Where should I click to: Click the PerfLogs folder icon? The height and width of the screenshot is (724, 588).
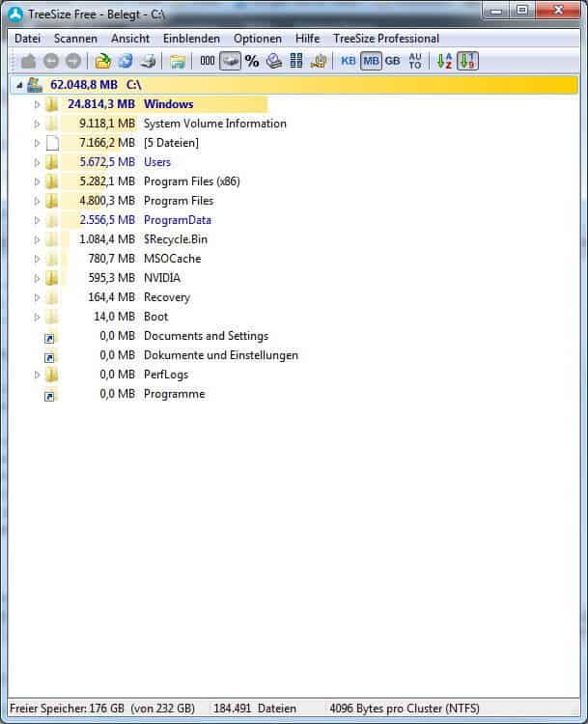(52, 375)
